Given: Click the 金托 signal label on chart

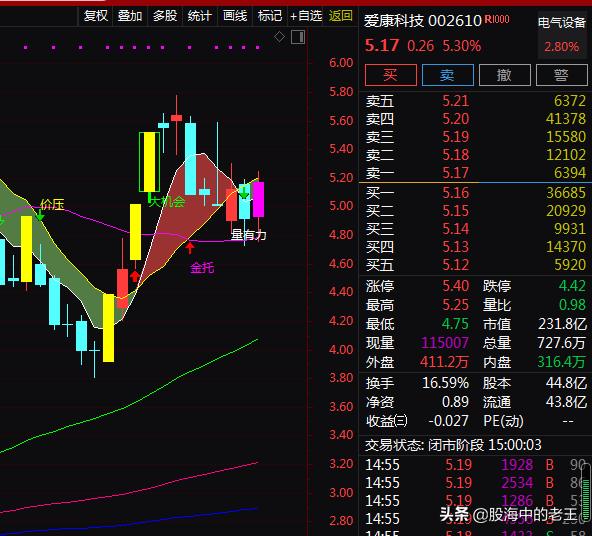Looking at the screenshot, I should pyautogui.click(x=202, y=268).
